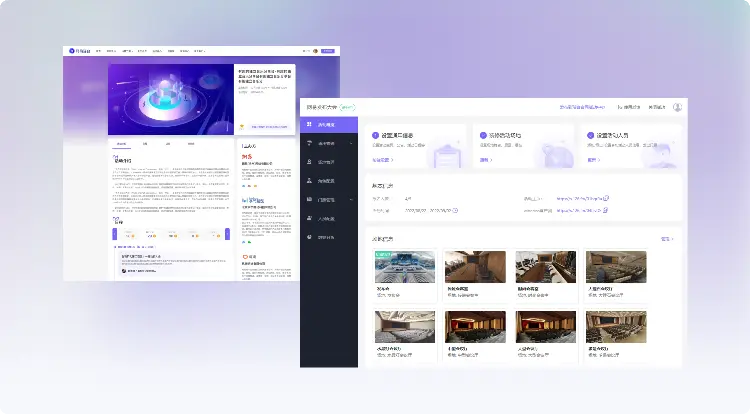Open the first venue thumbnail with green tag

405,266
